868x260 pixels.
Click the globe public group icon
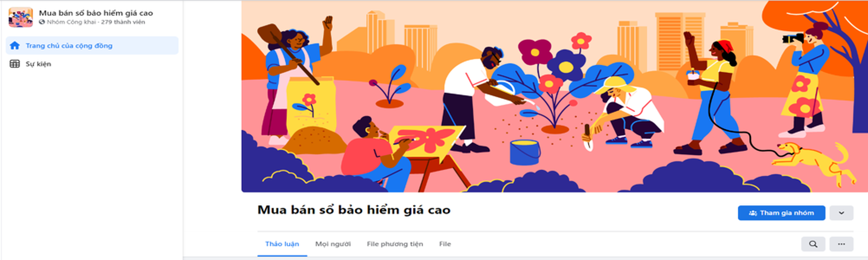click(x=42, y=22)
